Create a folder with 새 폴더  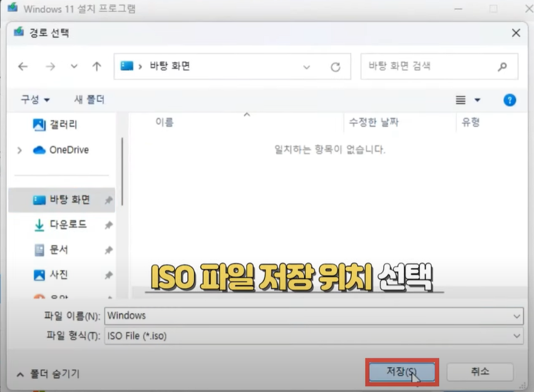[90, 100]
